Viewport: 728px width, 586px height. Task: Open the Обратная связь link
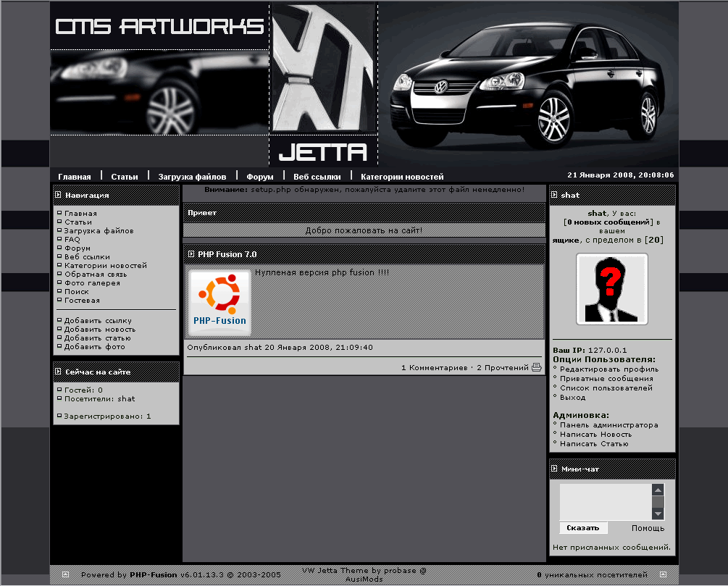coord(96,275)
